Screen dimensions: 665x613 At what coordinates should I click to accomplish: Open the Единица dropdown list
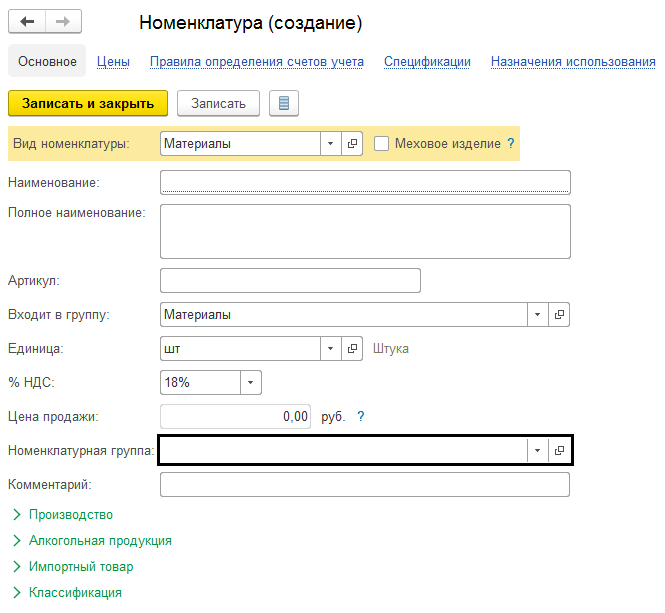pos(331,349)
